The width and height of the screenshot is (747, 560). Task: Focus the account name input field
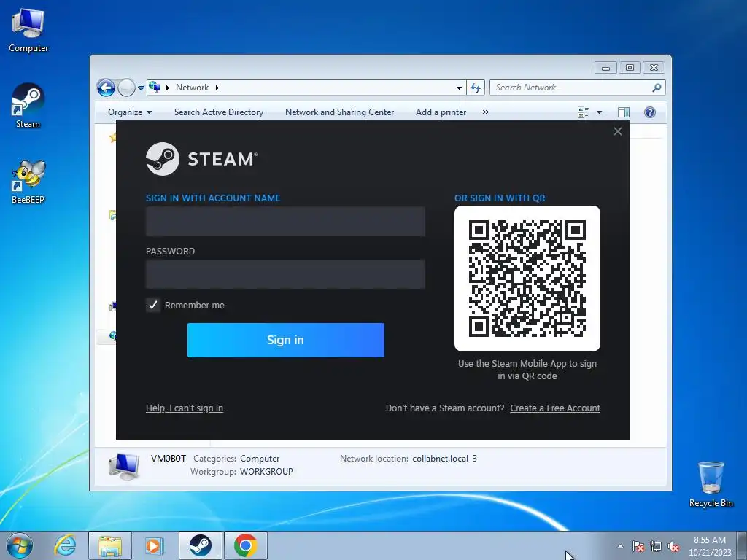coord(285,222)
